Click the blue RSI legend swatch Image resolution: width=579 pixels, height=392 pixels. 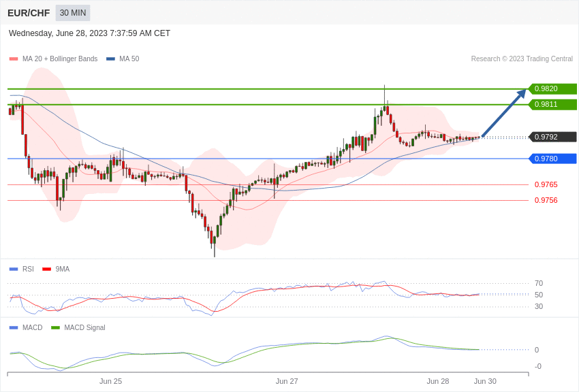click(x=14, y=269)
